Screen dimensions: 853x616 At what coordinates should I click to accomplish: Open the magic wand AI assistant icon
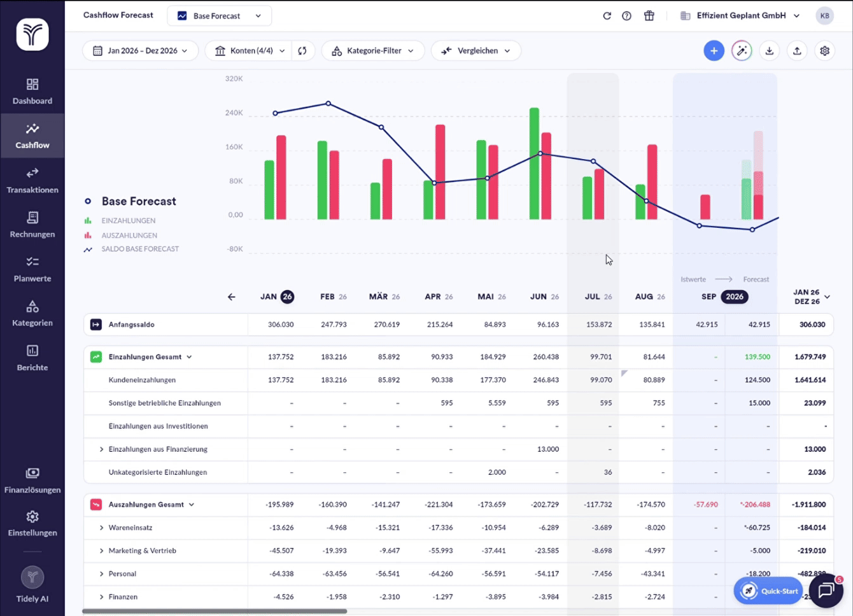coord(742,51)
